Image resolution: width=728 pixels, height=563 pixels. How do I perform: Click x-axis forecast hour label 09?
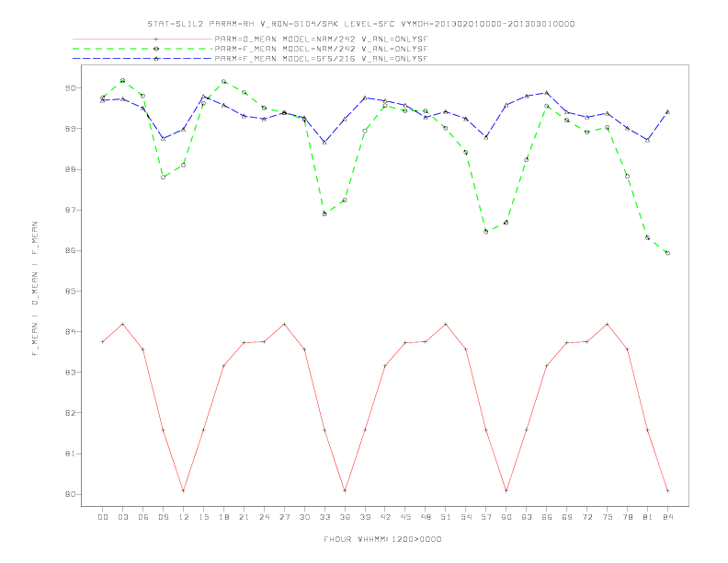click(x=163, y=517)
